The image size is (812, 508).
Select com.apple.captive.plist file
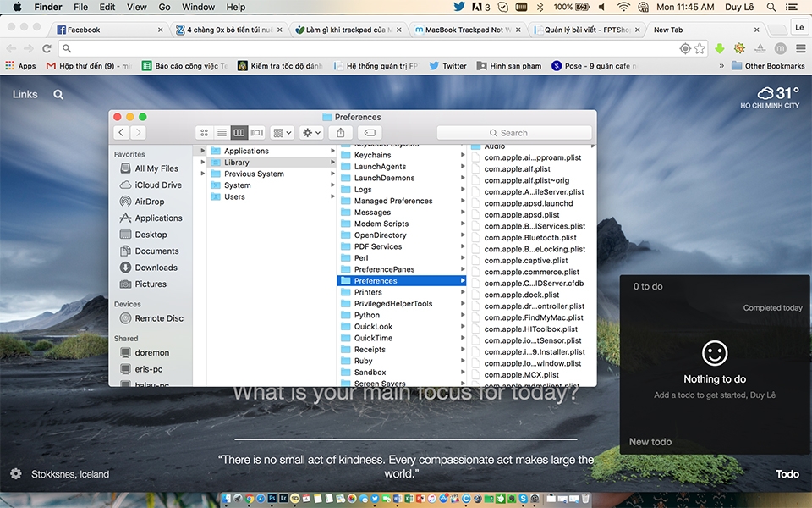[531, 260]
